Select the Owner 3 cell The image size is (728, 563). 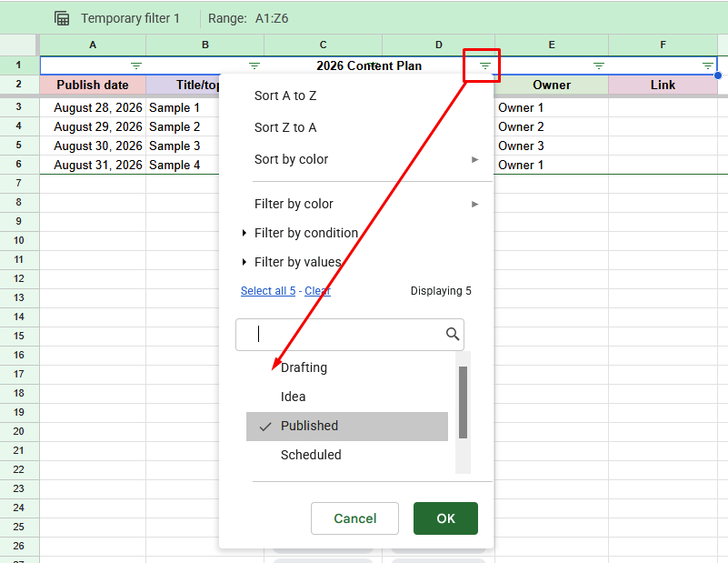point(552,146)
